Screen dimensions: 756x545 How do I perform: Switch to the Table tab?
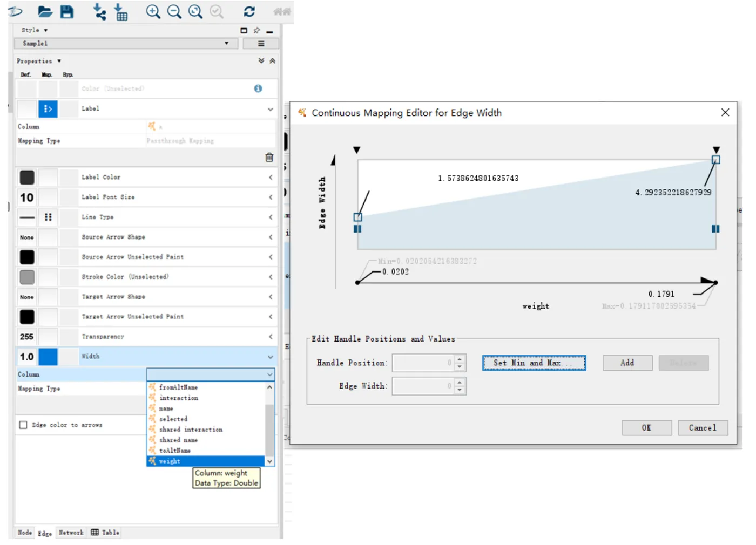(105, 533)
